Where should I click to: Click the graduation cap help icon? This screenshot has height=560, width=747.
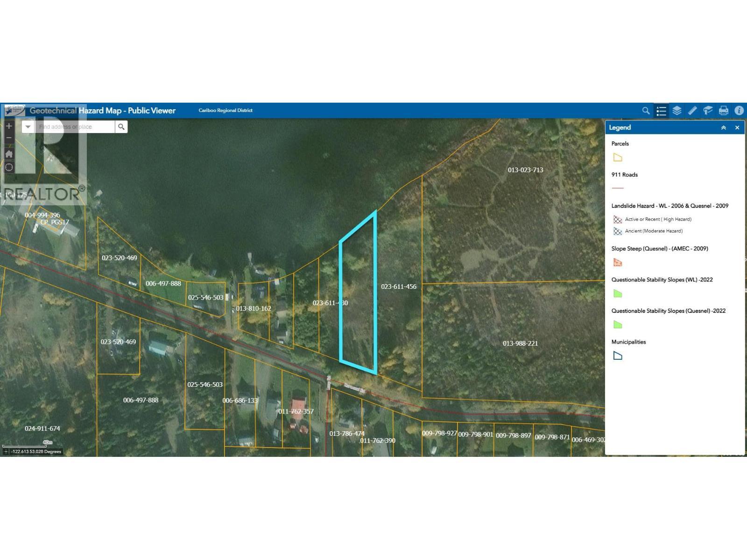pyautogui.click(x=708, y=111)
